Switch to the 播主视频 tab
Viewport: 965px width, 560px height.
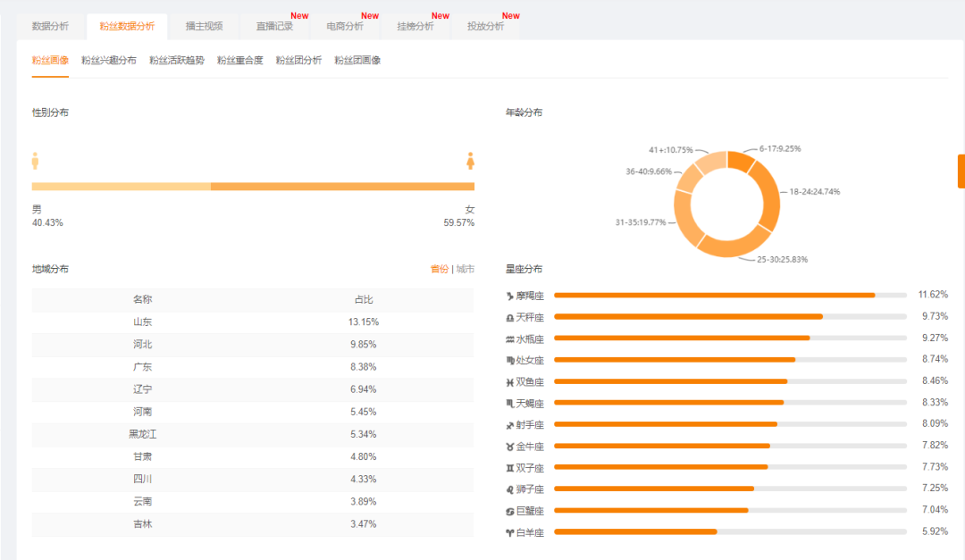(205, 27)
